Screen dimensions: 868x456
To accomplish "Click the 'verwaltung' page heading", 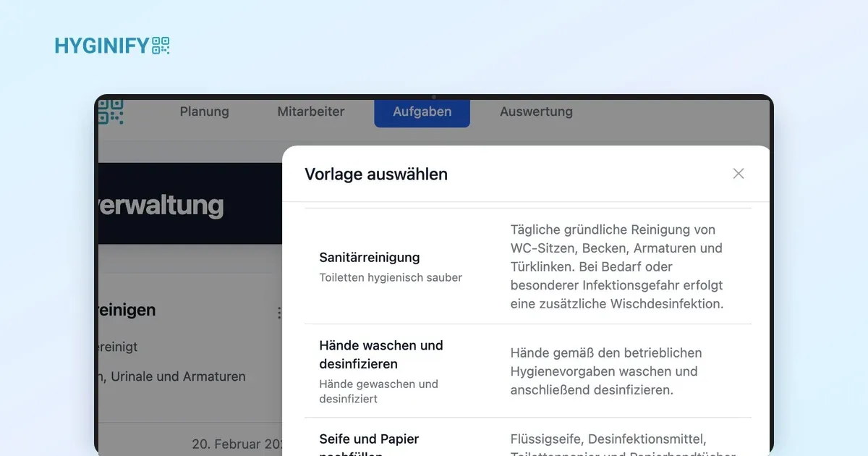I will click(161, 206).
